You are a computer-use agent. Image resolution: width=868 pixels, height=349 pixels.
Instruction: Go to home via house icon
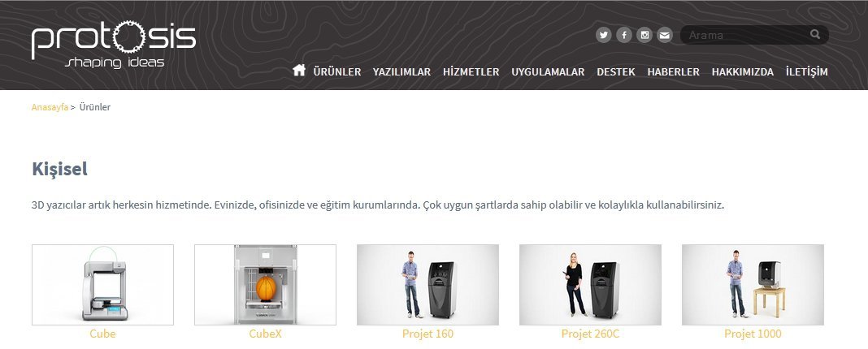pos(299,71)
